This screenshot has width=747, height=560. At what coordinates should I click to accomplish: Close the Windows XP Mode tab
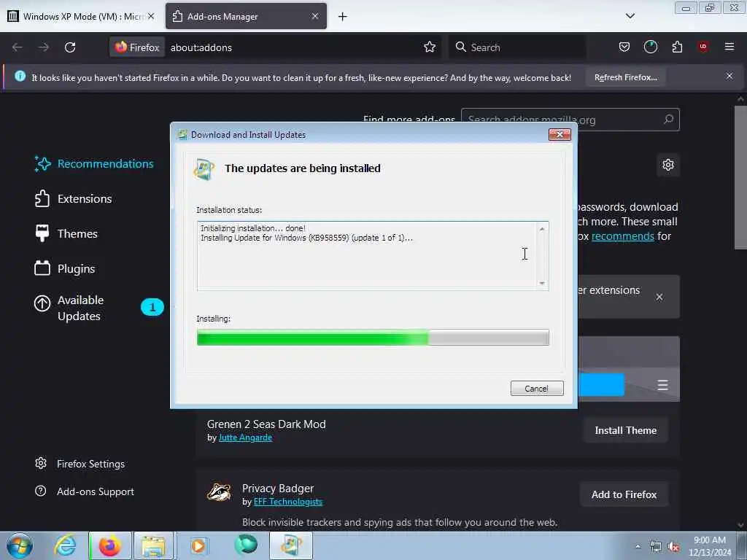tap(151, 16)
